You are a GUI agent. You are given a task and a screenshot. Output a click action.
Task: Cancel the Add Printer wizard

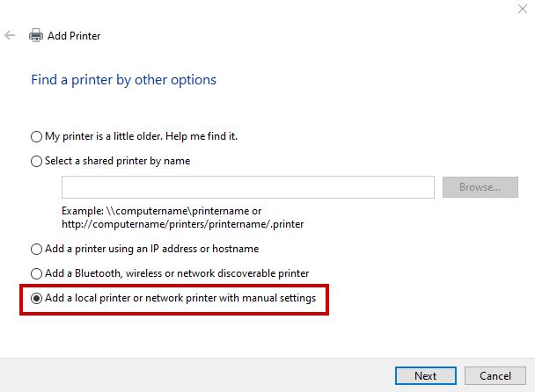(495, 375)
